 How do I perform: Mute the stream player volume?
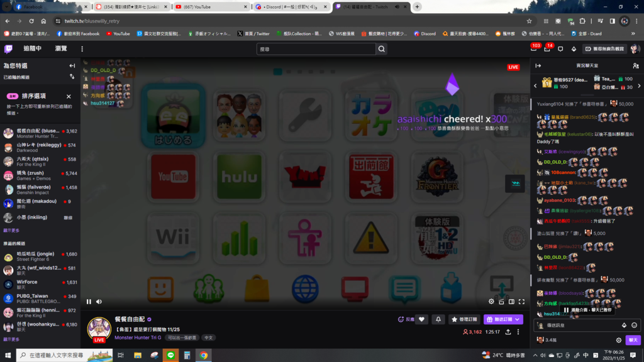tap(99, 302)
